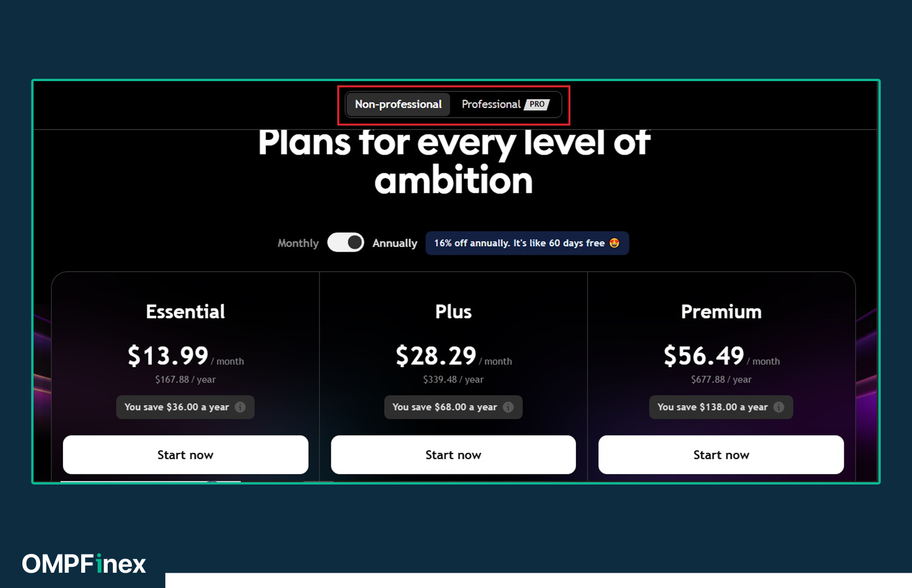Switch to the Professional tab
The height and width of the screenshot is (588, 912).
tap(505, 105)
